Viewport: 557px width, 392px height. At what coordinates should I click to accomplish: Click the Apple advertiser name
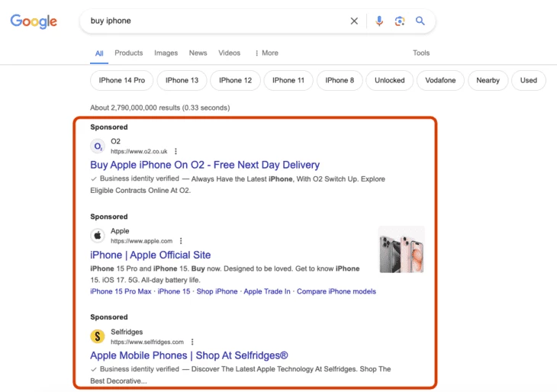(x=120, y=231)
